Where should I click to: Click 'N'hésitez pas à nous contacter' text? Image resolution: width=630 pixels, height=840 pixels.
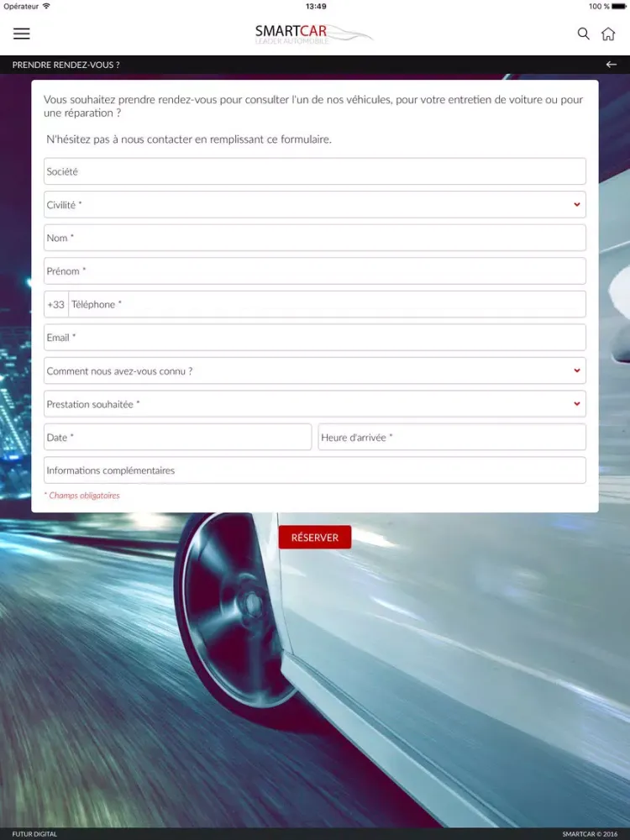pos(188,139)
